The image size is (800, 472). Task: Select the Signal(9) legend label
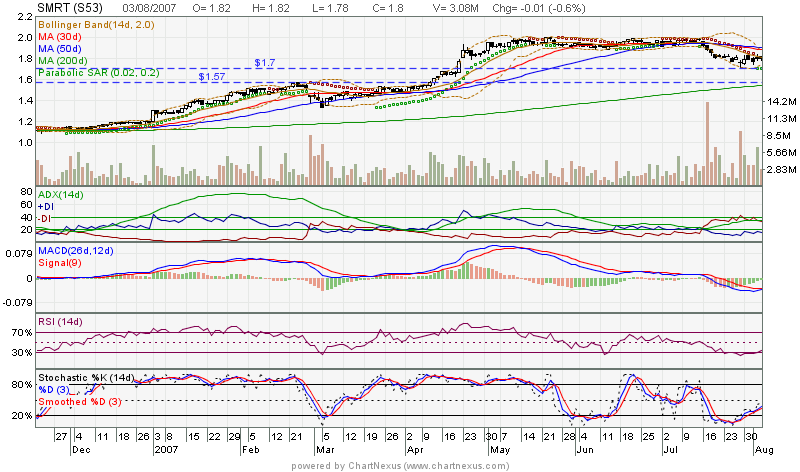[x=58, y=262]
